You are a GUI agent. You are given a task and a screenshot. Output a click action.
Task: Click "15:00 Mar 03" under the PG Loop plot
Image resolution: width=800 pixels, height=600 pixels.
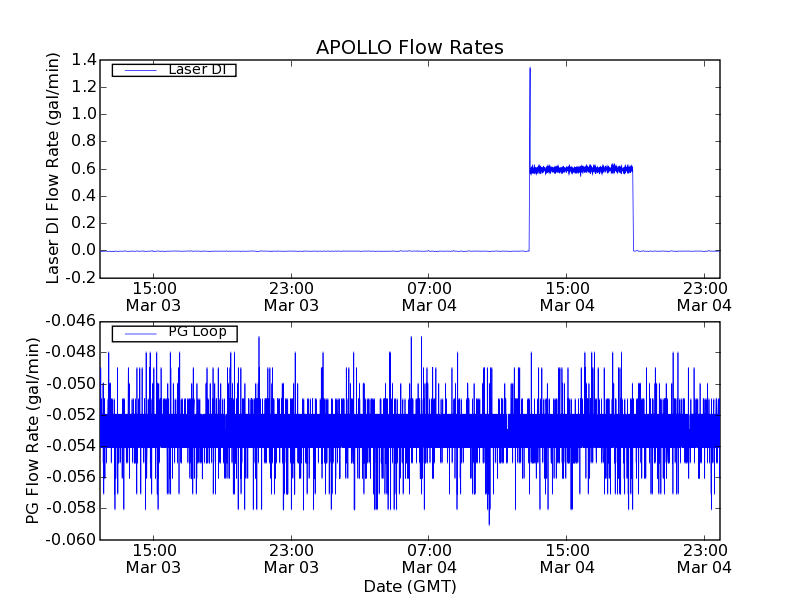click(x=154, y=559)
